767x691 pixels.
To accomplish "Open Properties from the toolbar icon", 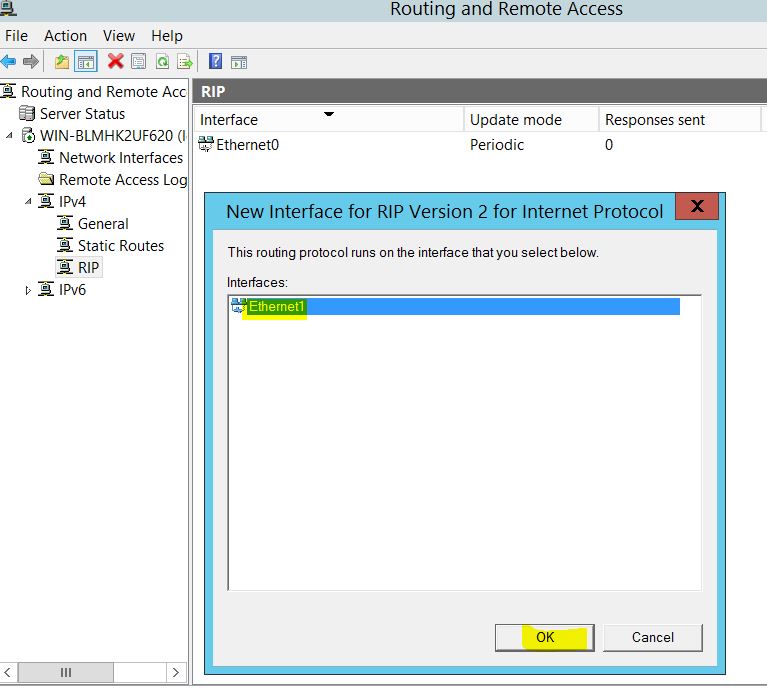I will pos(139,62).
